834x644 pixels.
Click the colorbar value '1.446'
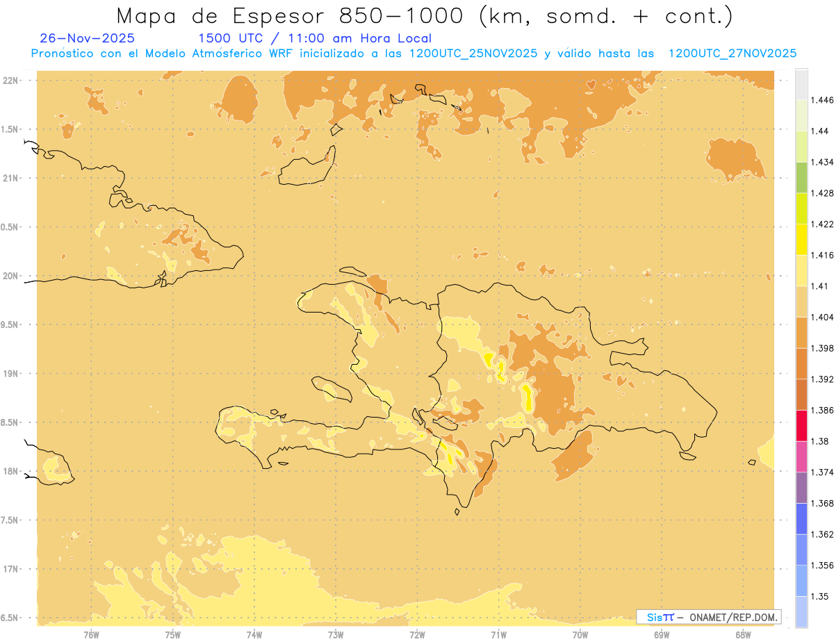point(822,100)
